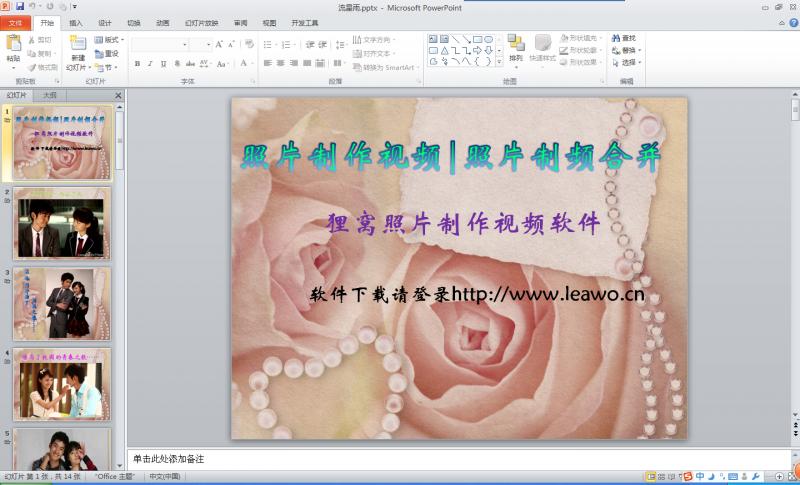800x485 pixels.
Task: Open the font size combo box
Action: pyautogui.click(x=201, y=45)
